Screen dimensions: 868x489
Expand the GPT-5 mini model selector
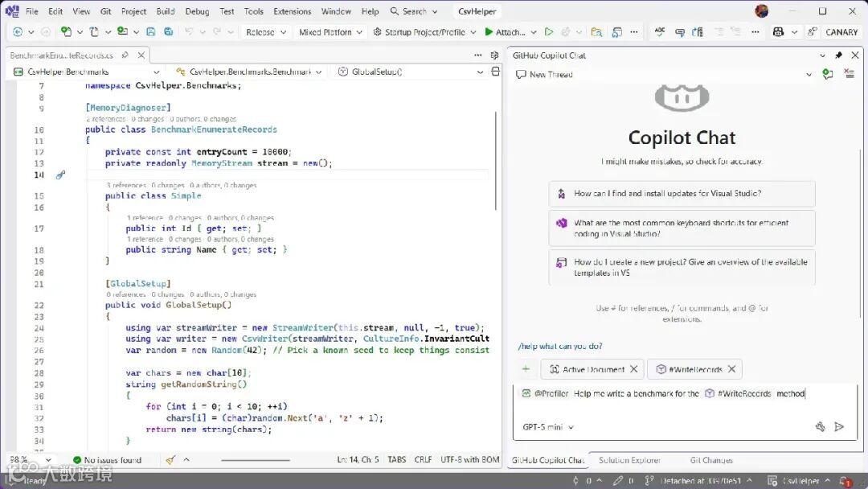point(548,427)
